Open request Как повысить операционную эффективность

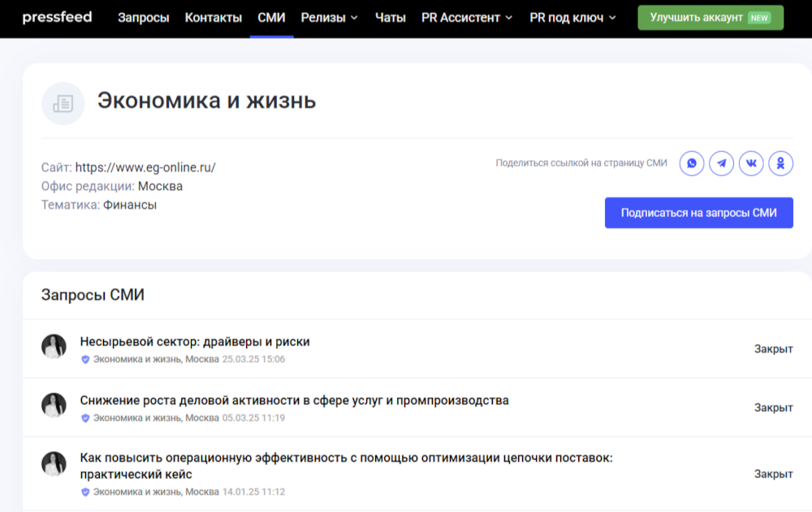(346, 466)
